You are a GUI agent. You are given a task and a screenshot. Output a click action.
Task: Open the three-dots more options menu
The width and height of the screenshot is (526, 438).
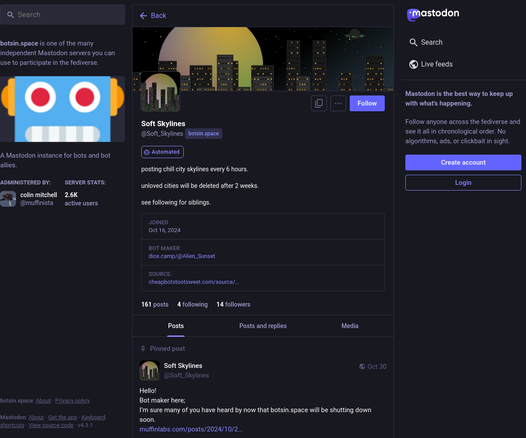point(338,103)
